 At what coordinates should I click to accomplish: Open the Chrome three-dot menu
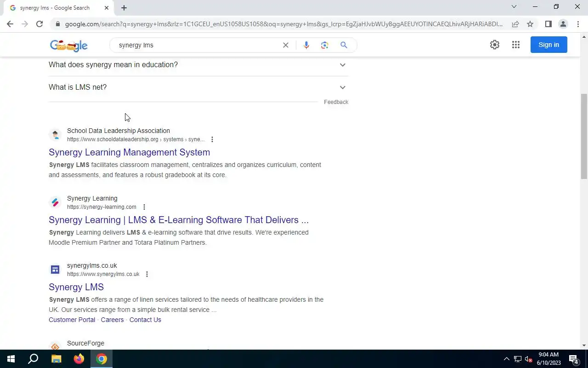(x=578, y=24)
